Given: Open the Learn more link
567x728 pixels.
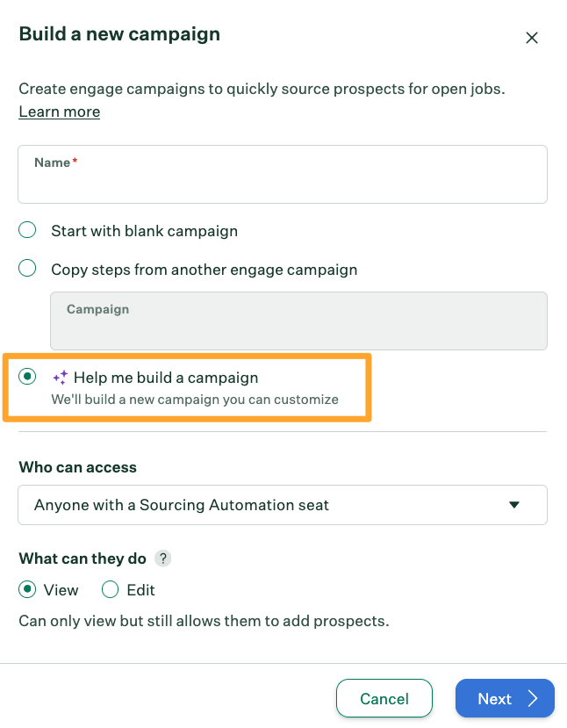Looking at the screenshot, I should point(60,112).
